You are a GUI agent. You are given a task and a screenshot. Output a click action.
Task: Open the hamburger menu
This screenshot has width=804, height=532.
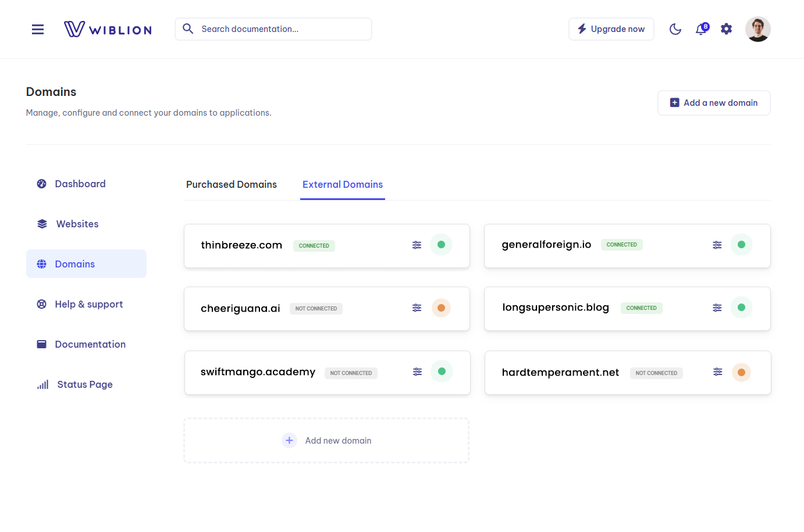(x=38, y=29)
